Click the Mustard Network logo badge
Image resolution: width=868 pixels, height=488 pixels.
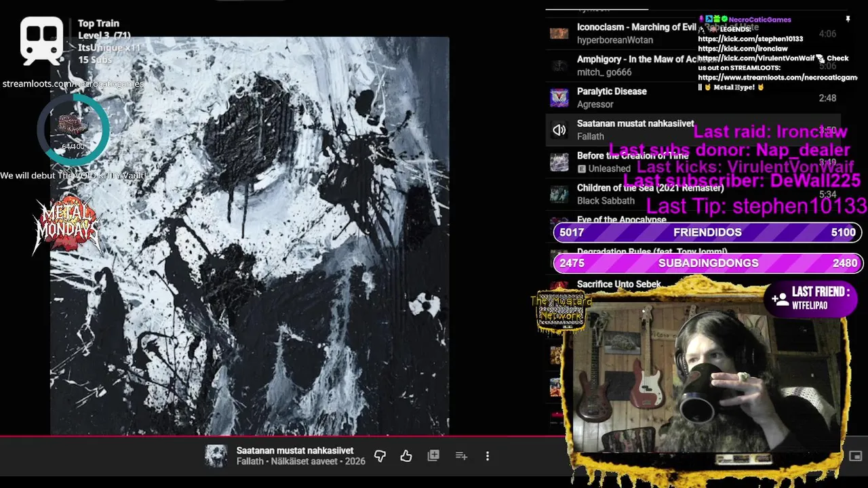(x=560, y=312)
